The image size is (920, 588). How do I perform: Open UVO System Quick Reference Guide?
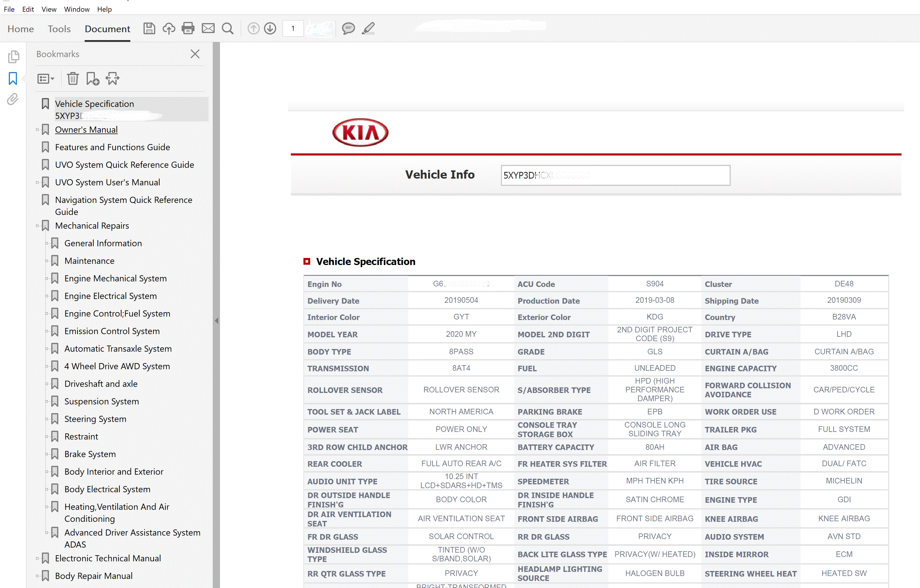[x=124, y=165]
